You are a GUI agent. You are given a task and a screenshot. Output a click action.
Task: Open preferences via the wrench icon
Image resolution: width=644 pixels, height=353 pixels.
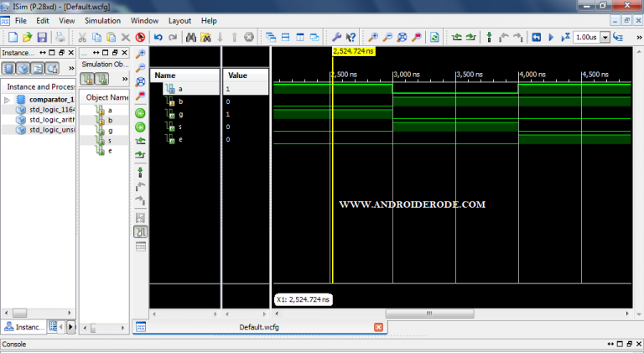(x=336, y=38)
